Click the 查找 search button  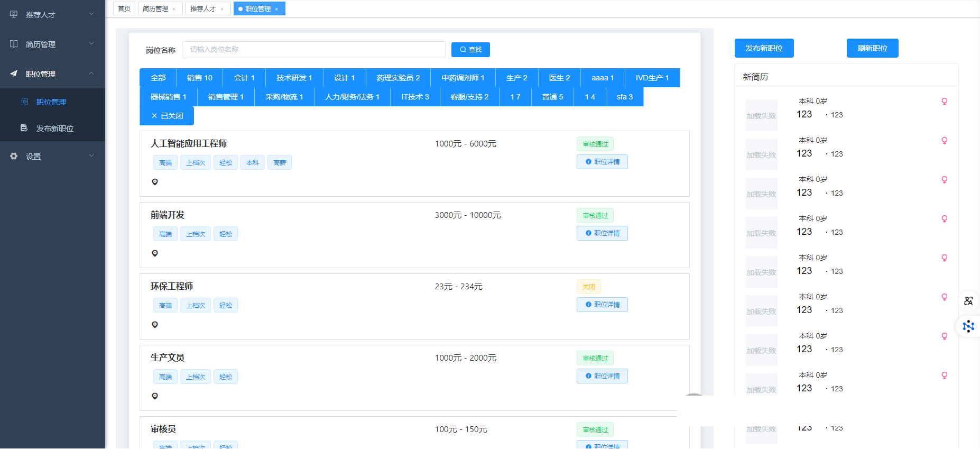pos(470,50)
